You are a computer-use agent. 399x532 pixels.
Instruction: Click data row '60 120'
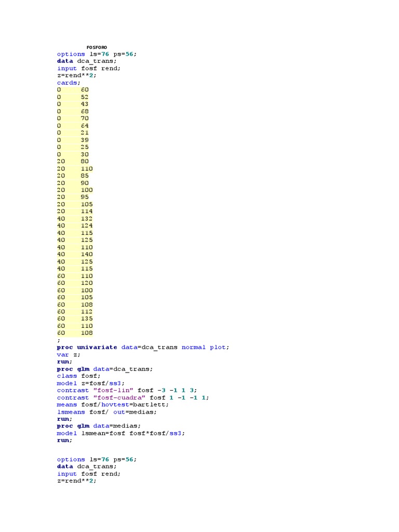tap(75, 283)
